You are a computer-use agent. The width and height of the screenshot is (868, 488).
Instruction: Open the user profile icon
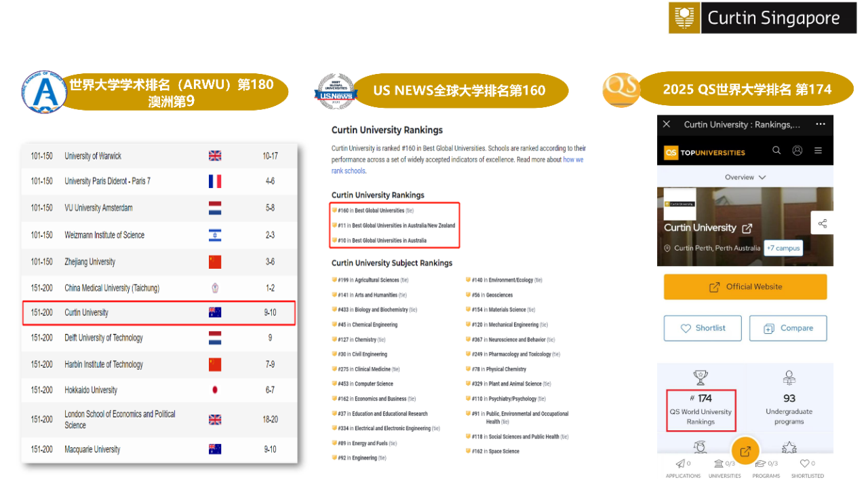[x=797, y=151]
